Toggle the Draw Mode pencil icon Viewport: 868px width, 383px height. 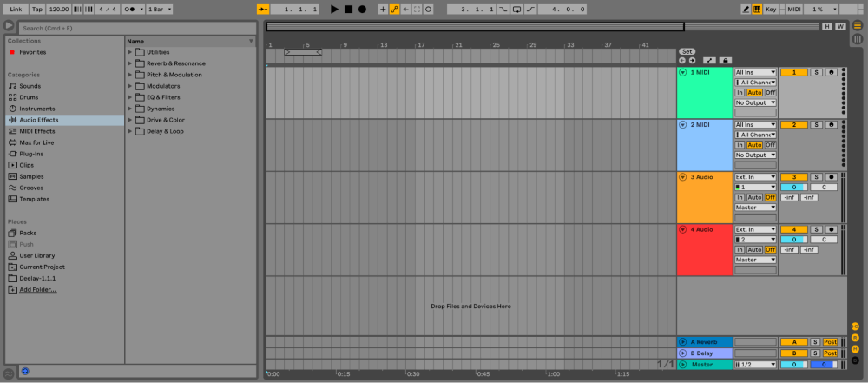(x=746, y=9)
